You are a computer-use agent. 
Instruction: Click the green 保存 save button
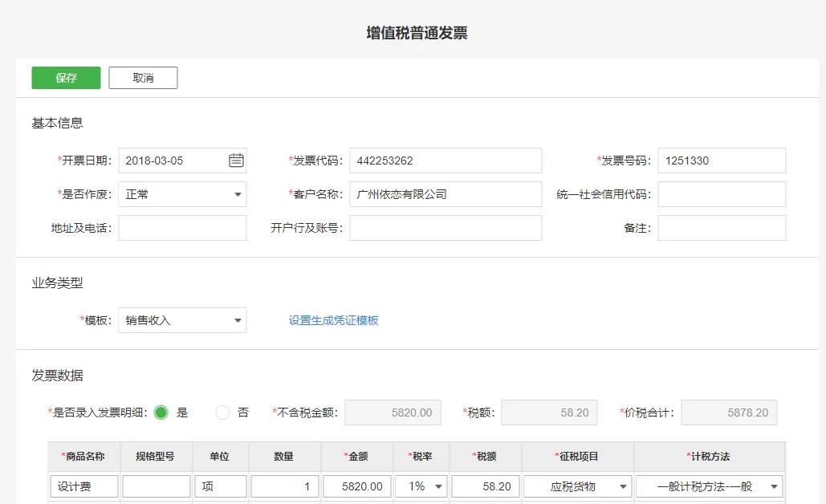click(x=65, y=78)
